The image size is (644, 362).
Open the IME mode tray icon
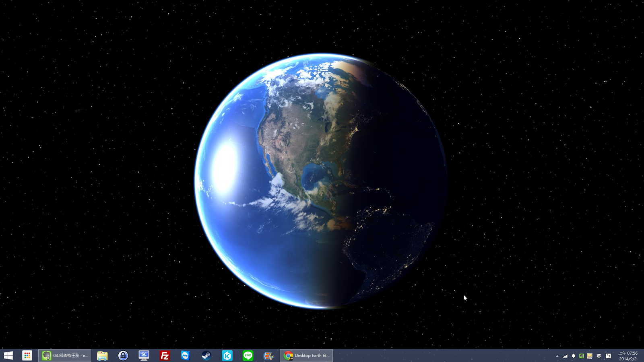coord(608,356)
